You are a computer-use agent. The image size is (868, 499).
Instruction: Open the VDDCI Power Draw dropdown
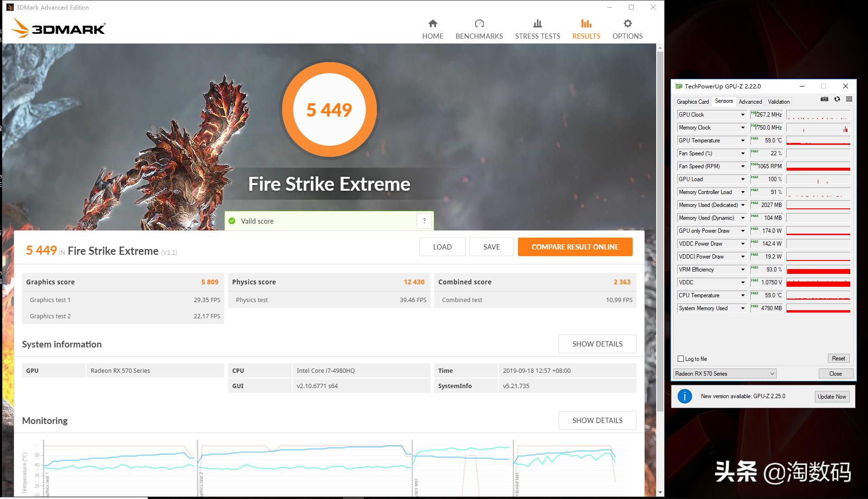click(743, 257)
